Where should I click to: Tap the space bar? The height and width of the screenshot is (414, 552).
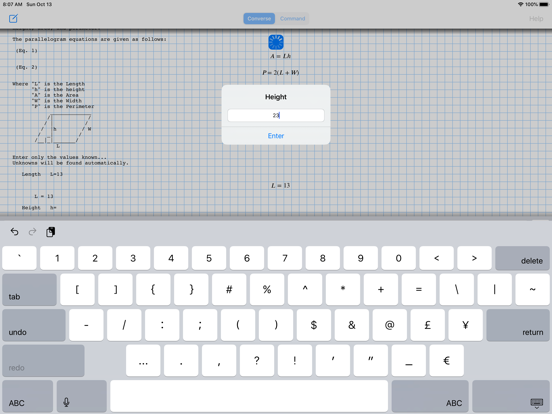249,396
